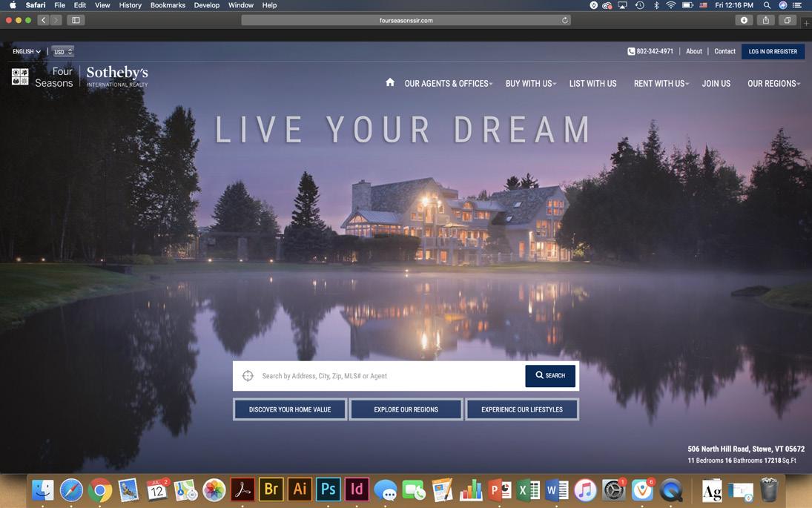Open the Photos app from the dock
The width and height of the screenshot is (812, 508).
(214, 490)
